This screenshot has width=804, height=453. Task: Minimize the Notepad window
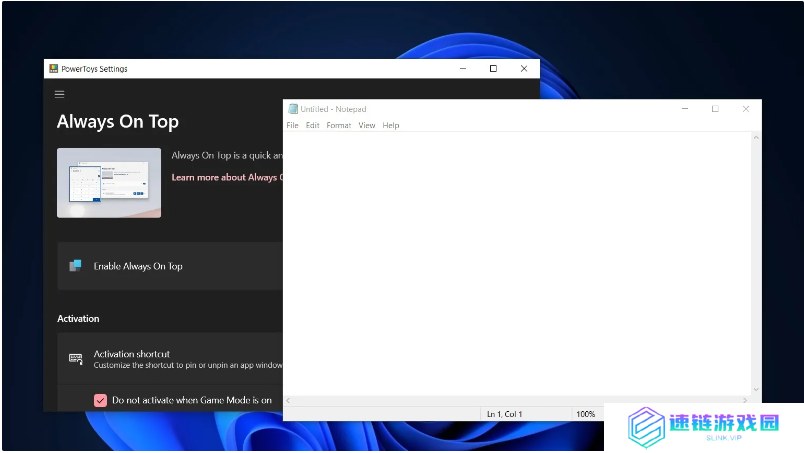(685, 109)
